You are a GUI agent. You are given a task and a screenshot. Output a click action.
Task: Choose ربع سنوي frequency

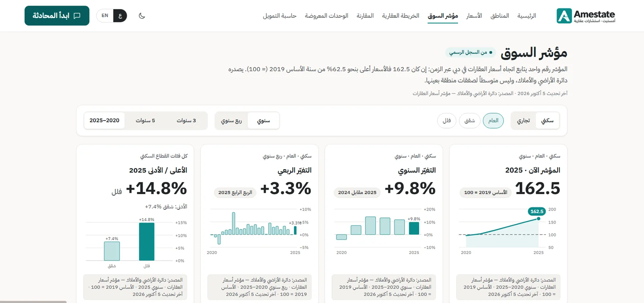(231, 121)
